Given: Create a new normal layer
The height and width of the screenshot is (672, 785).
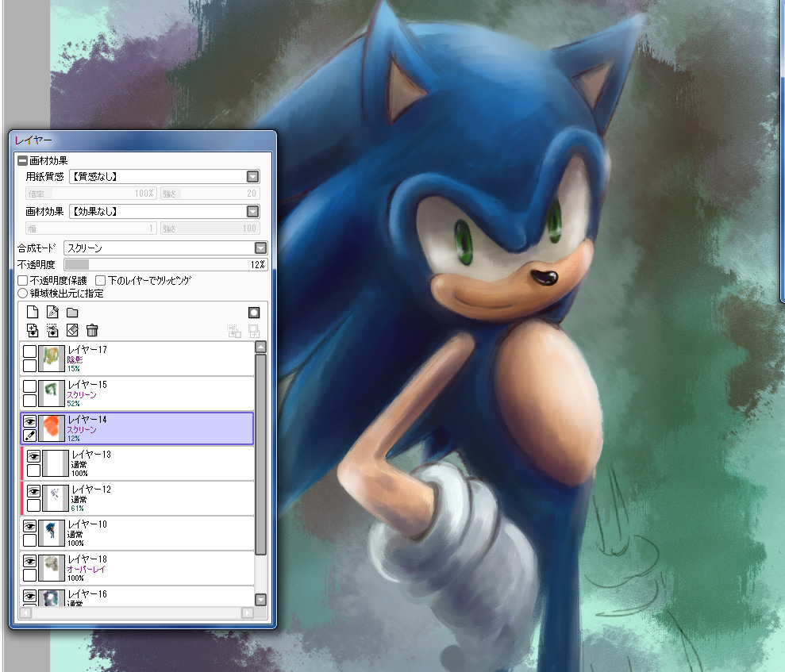Looking at the screenshot, I should (x=33, y=313).
